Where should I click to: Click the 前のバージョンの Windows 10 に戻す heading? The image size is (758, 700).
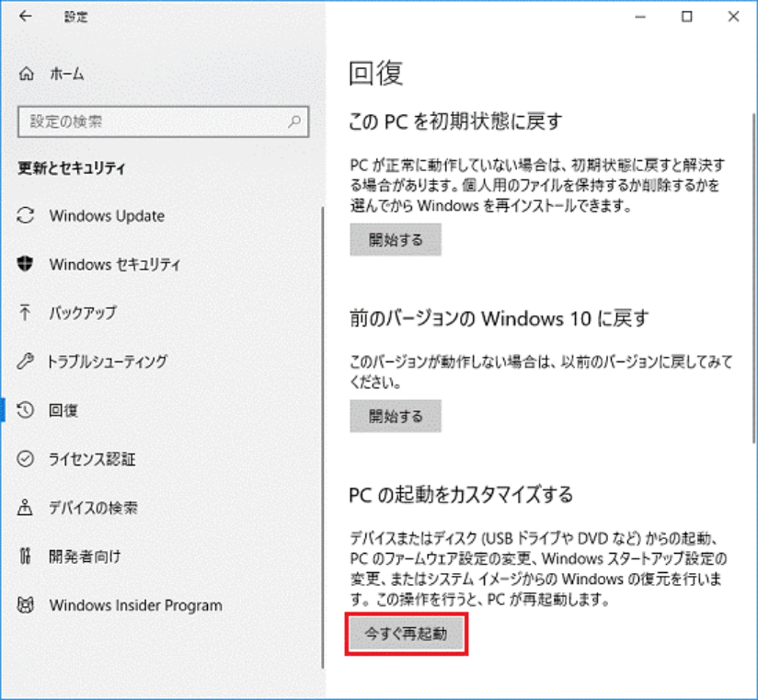click(x=499, y=318)
